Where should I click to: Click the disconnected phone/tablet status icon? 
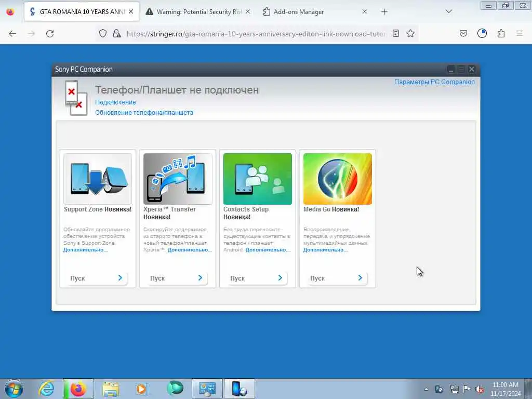[75, 98]
